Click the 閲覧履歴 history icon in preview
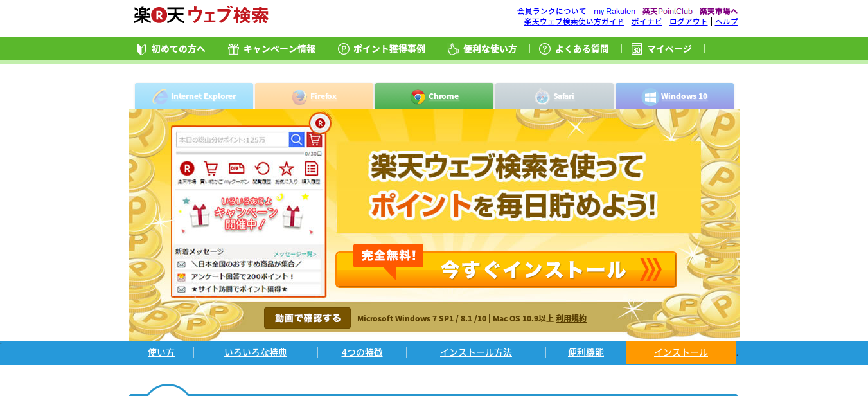Screen dimensions: 868x396 262,168
